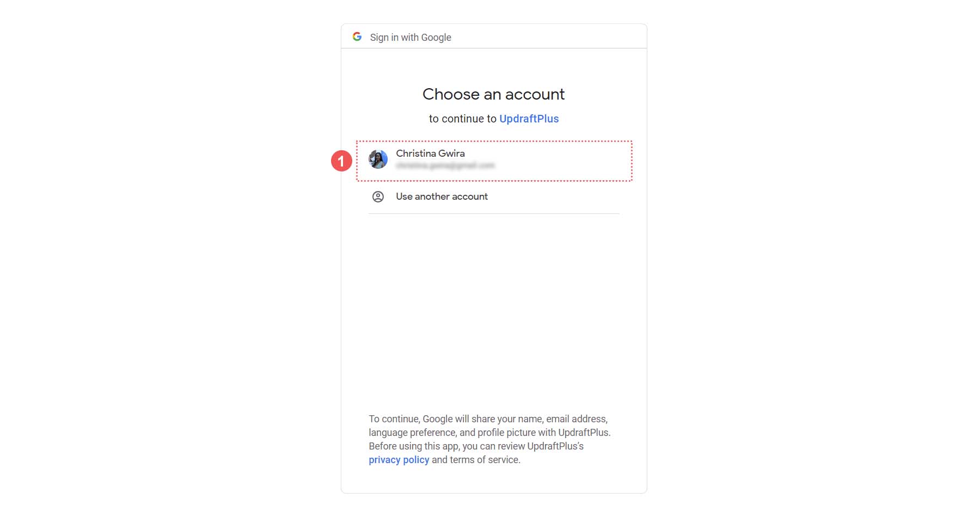This screenshot has width=980, height=517.
Task: Click the Use another account person icon
Action: 379,196
